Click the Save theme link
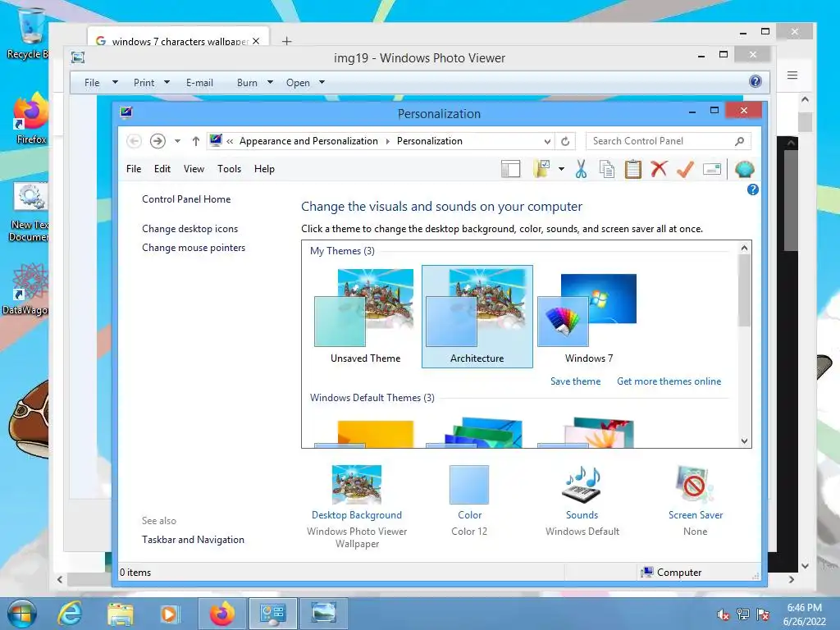This screenshot has height=630, width=840. pos(575,381)
